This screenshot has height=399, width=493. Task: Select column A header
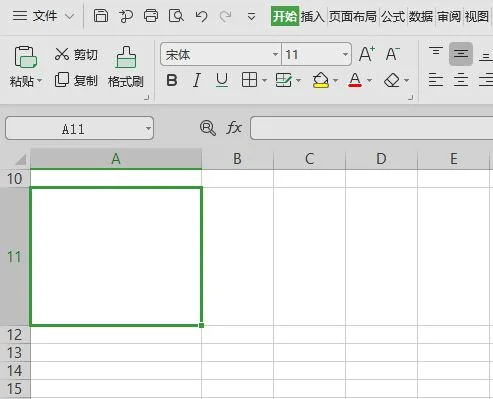[x=116, y=159]
